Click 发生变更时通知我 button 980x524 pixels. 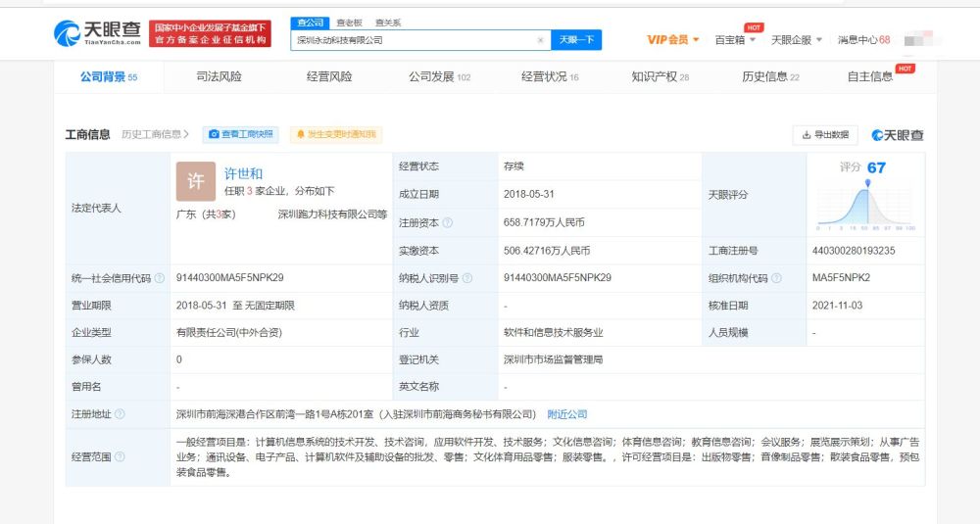click(x=336, y=134)
